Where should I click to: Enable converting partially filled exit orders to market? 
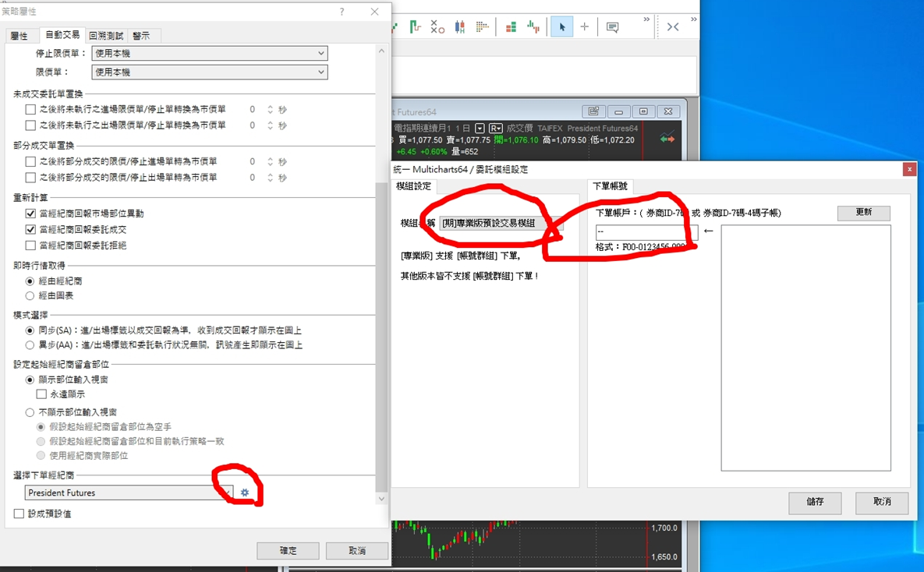tap(30, 177)
